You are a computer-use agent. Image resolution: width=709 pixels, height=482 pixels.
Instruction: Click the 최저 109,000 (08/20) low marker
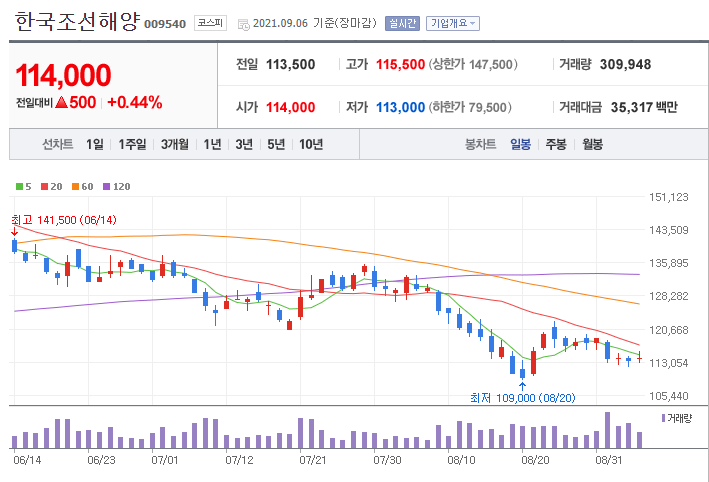pos(523,398)
